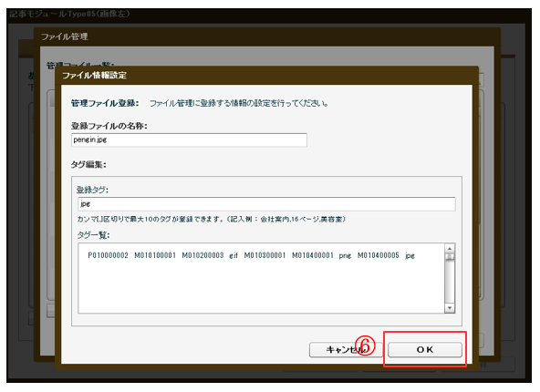The width and height of the screenshot is (540, 392).
Task: Click the tag list scrollbar thumb
Action: click(x=450, y=257)
